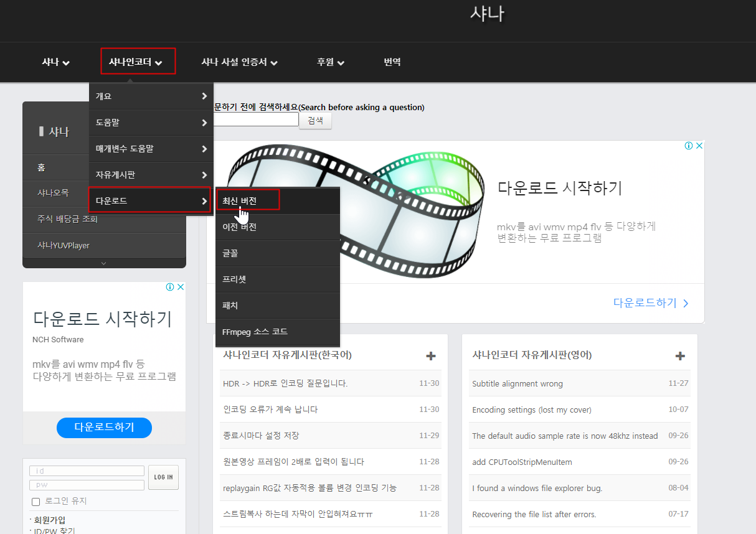
Task: Click the chevron beside 샤나 사설 인증서
Action: tap(274, 63)
